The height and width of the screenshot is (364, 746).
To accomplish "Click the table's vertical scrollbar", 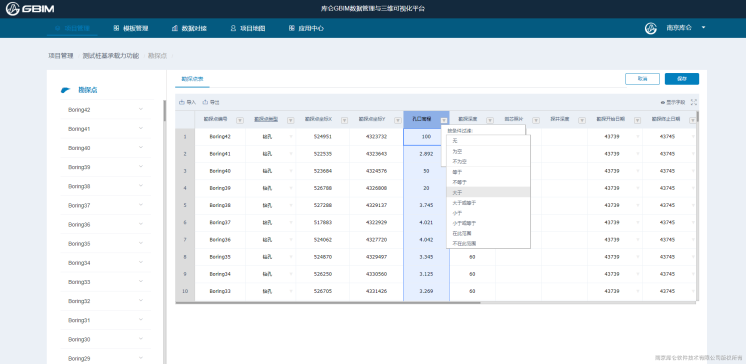I will (x=697, y=117).
